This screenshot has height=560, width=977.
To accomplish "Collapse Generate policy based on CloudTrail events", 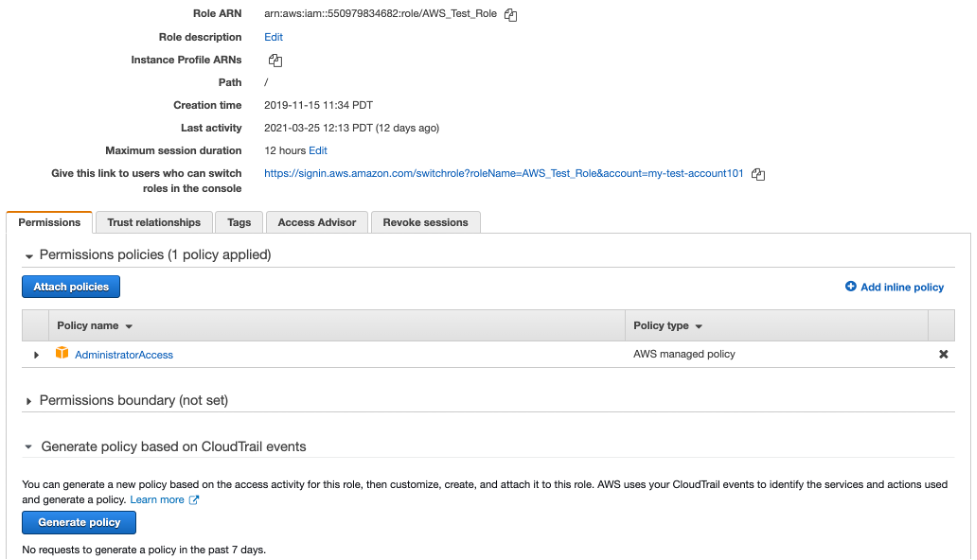I will pyautogui.click(x=29, y=447).
